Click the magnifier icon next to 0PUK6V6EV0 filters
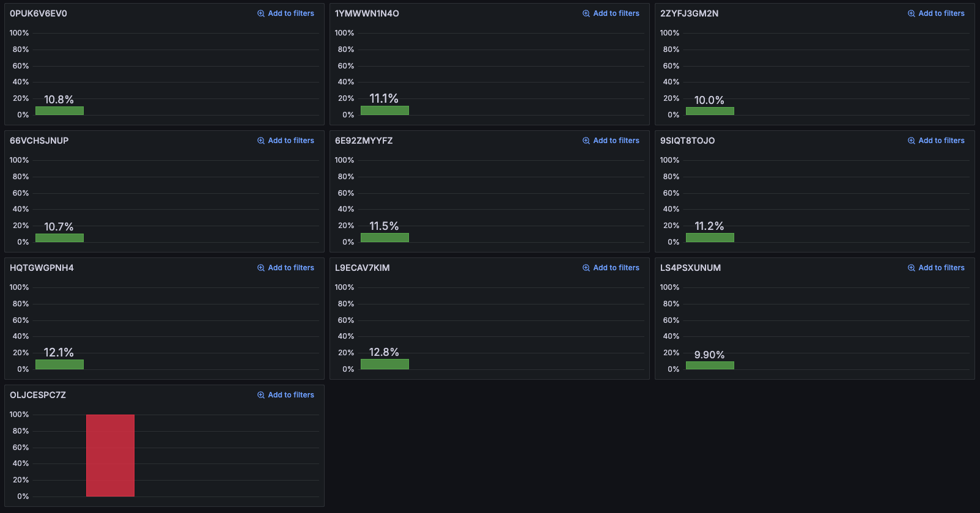 coord(261,13)
